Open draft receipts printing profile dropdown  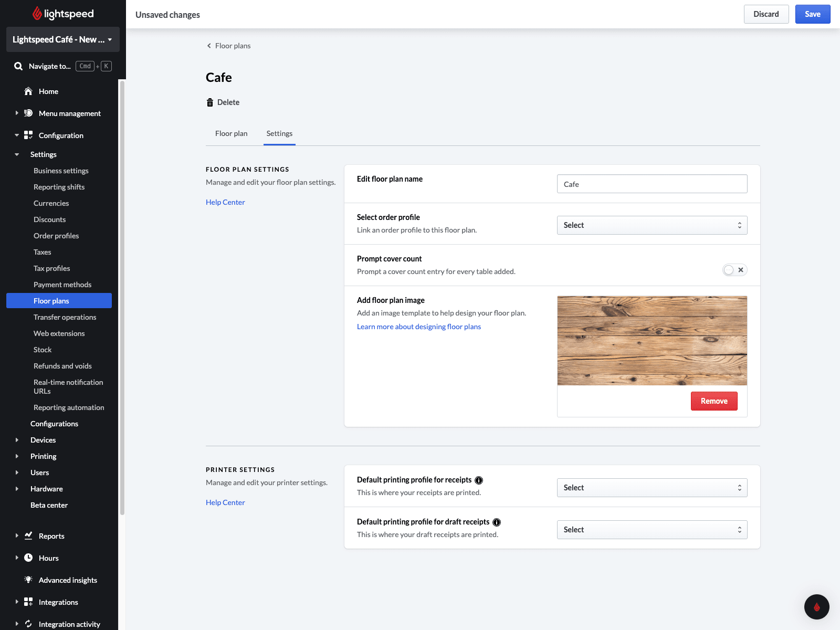pyautogui.click(x=652, y=530)
